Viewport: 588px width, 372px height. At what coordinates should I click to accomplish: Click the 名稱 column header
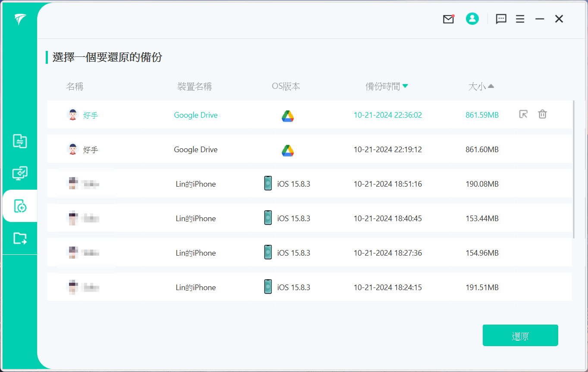[x=75, y=87]
